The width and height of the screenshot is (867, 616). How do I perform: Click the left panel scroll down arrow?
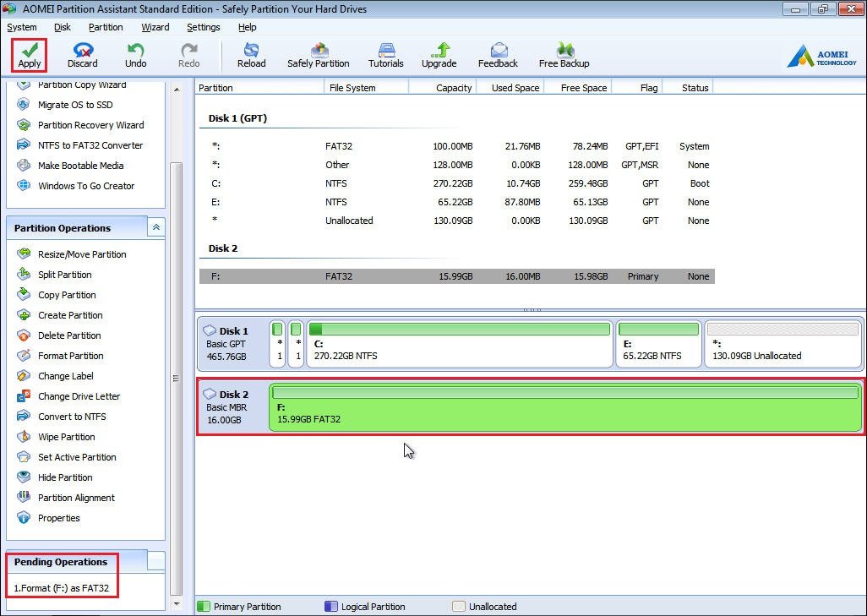coord(177,604)
